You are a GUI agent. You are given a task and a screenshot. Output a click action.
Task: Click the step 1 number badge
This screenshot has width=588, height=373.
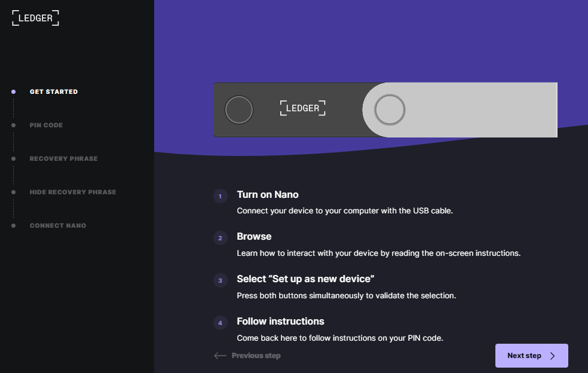point(220,196)
